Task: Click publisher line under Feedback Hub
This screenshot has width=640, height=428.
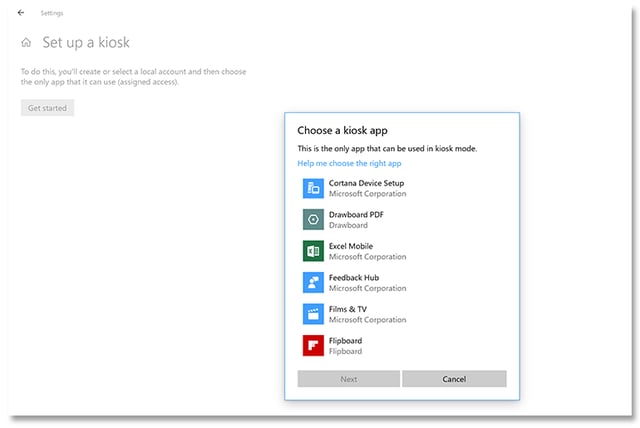Action: [367, 288]
